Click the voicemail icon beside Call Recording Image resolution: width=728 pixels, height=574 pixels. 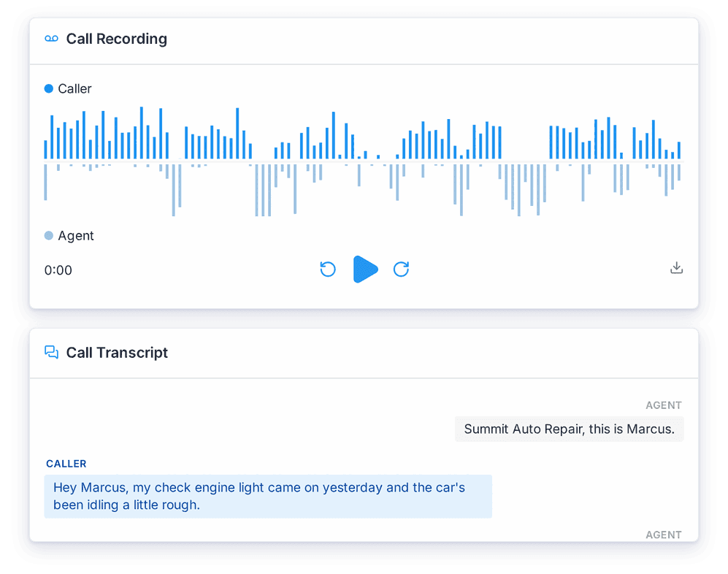(52, 39)
